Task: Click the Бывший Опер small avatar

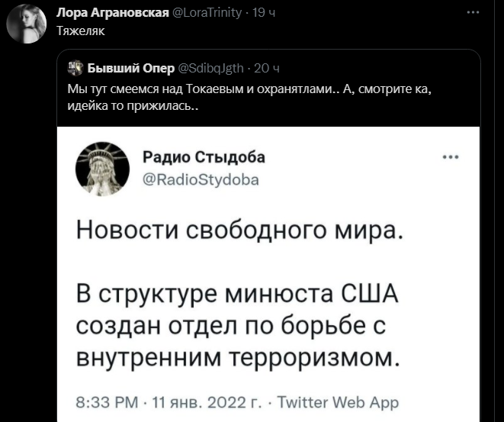Action: coord(75,68)
